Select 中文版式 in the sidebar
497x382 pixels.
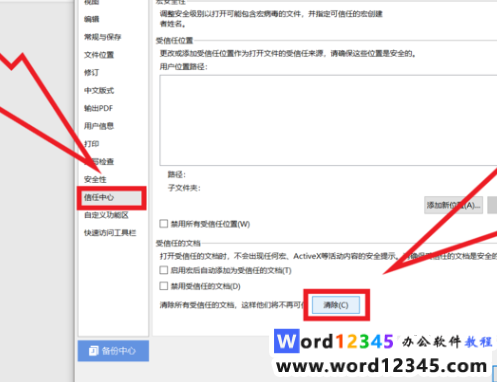point(99,90)
